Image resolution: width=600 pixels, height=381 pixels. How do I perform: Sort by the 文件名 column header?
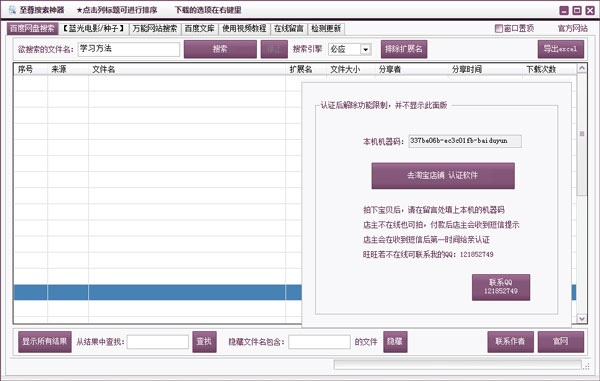[x=187, y=69]
